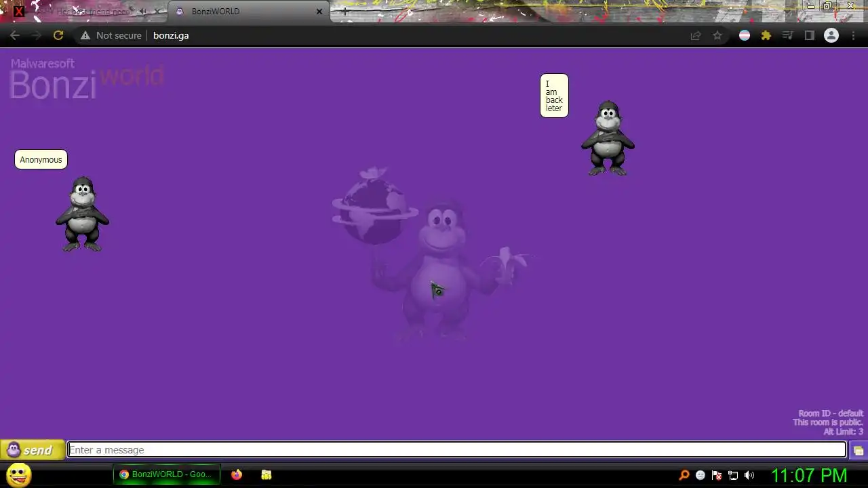The width and height of the screenshot is (868, 488).
Task: Open the Extensions puzzle piece menu
Action: click(x=766, y=35)
